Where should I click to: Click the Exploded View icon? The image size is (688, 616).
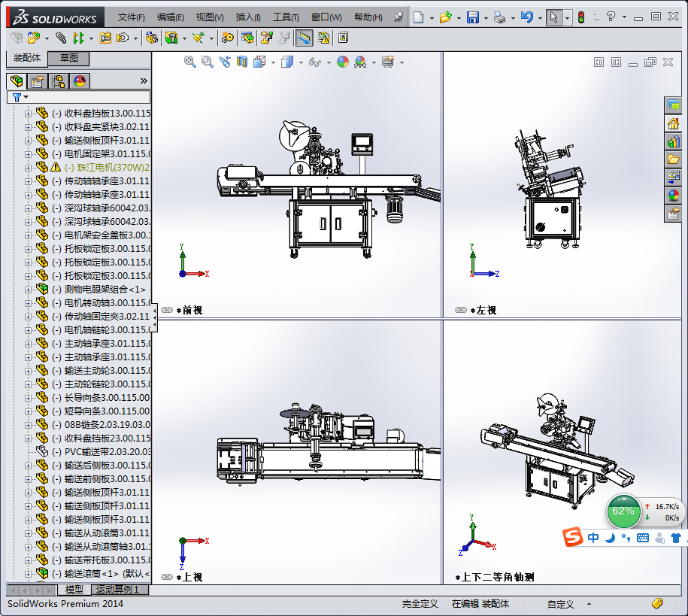(x=267, y=38)
